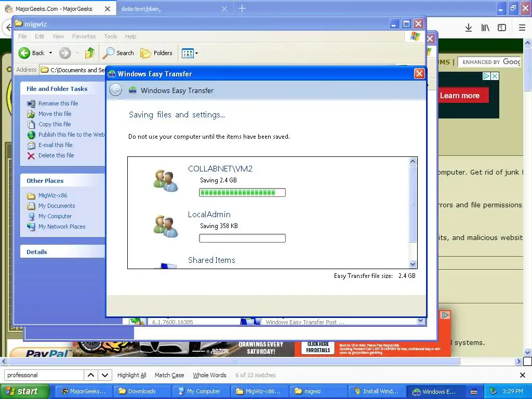Switch to Install Wind... taskbar button

[x=376, y=391]
